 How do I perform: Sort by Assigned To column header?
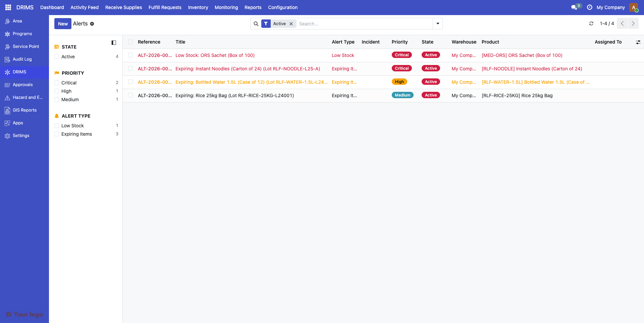pyautogui.click(x=608, y=42)
